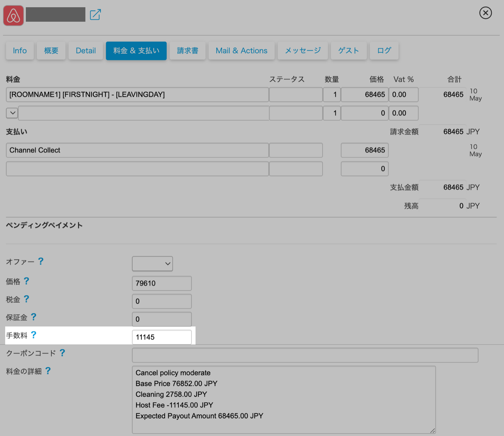Click the help icon beside 税金

point(27,299)
